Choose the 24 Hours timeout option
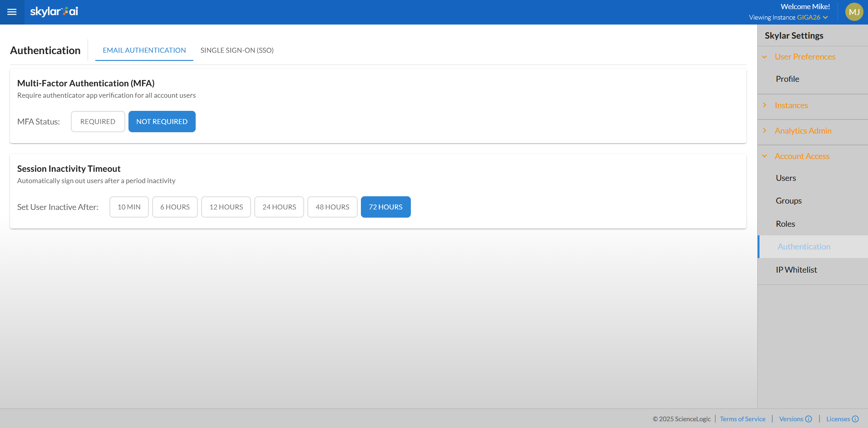This screenshot has width=868, height=428. [279, 207]
